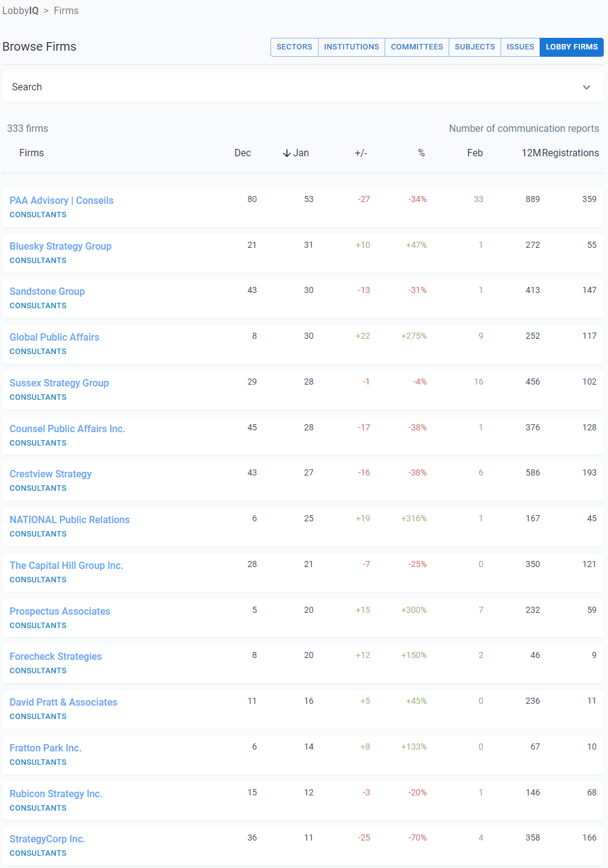The image size is (608, 868).
Task: Click Counsel Public Affairs registrations 128
Action: coord(589,427)
